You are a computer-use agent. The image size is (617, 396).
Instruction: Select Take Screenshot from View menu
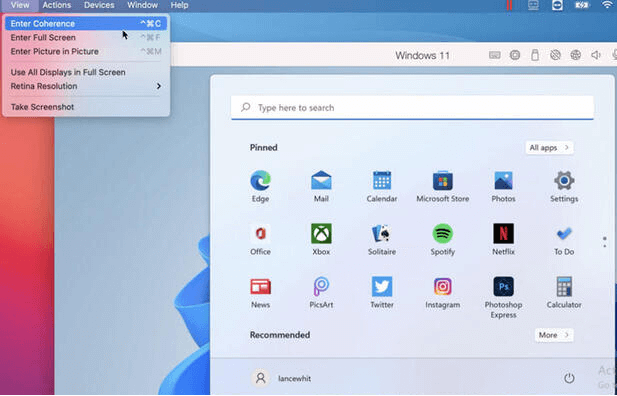(x=87, y=107)
